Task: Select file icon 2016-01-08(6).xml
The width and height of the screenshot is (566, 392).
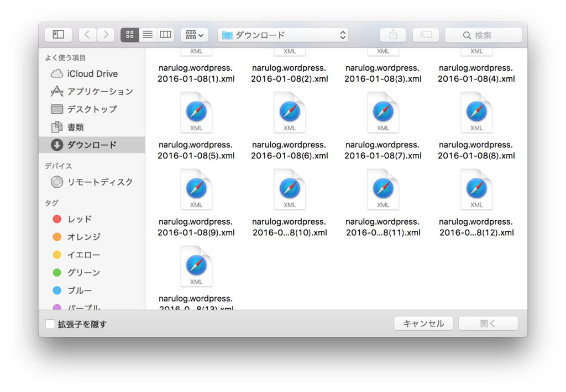Action: coord(290,113)
